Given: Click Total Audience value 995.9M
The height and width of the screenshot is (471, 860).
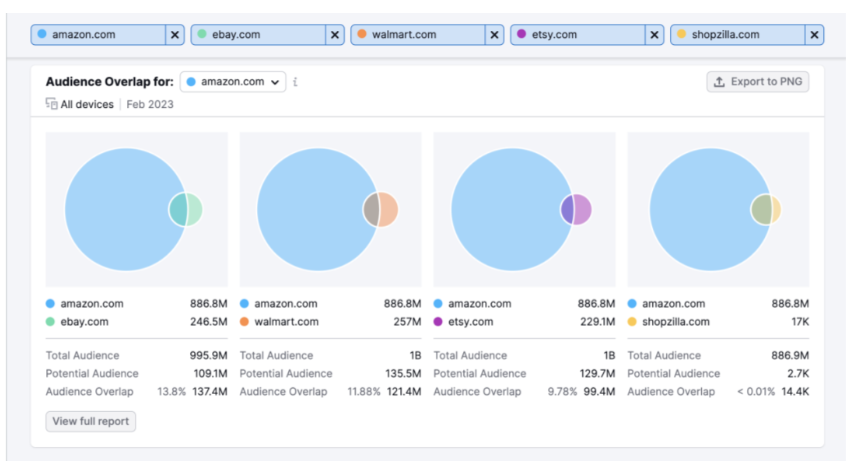Looking at the screenshot, I should coord(208,355).
